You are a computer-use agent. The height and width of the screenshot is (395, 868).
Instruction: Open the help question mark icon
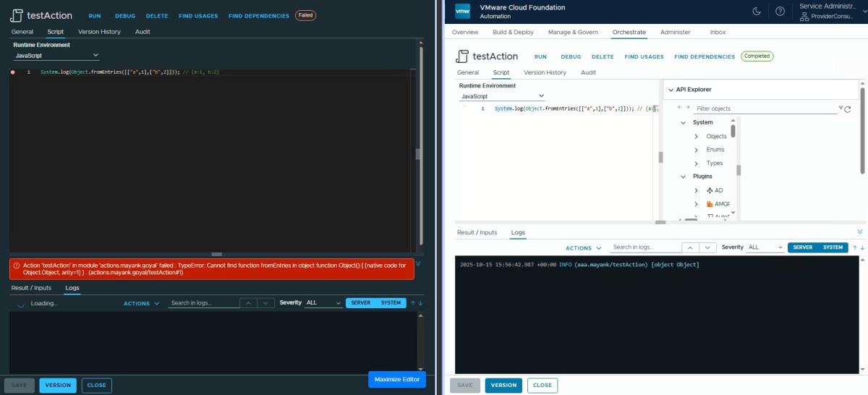(x=780, y=11)
